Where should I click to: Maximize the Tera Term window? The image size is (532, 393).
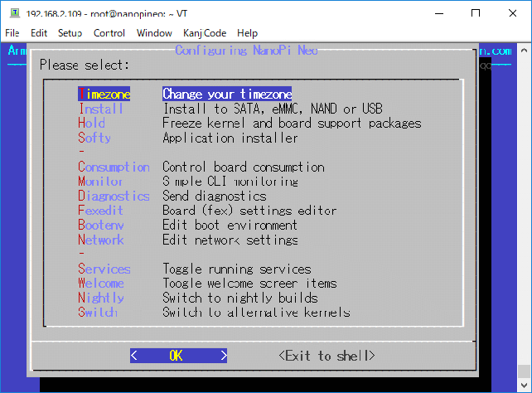tap(476, 13)
